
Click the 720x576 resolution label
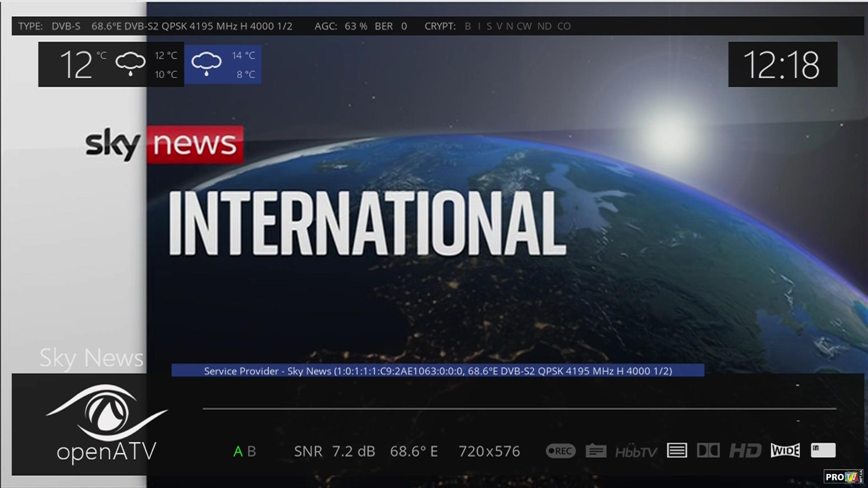click(489, 451)
